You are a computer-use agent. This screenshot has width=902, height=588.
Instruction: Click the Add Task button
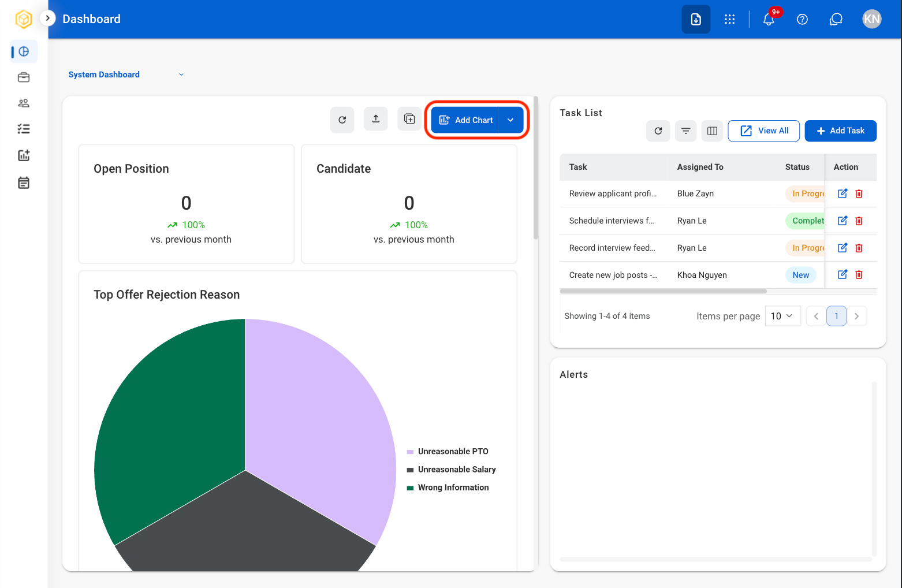pyautogui.click(x=841, y=131)
